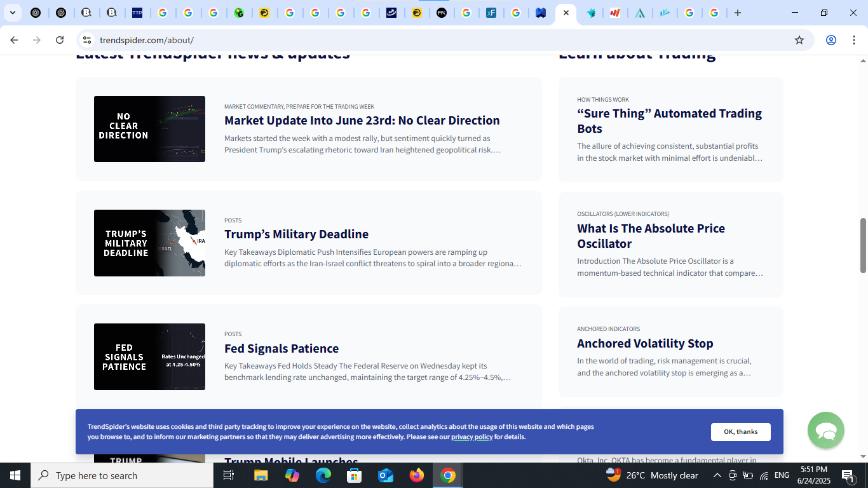Click POSTS label above Fed Signals Patience
868x488 pixels.
(x=233, y=334)
